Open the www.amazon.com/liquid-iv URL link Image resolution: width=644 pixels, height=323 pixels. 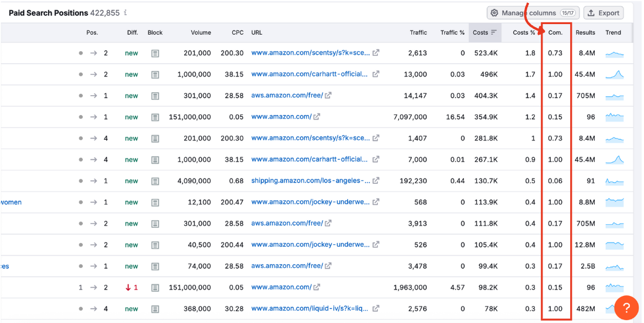click(x=310, y=308)
